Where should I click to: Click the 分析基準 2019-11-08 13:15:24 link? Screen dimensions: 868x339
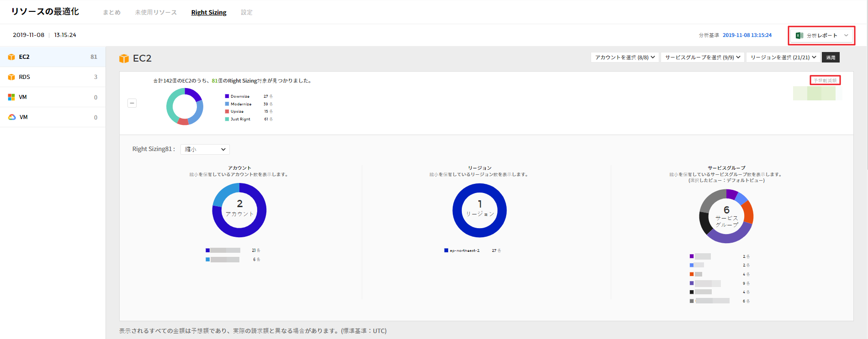pos(747,35)
